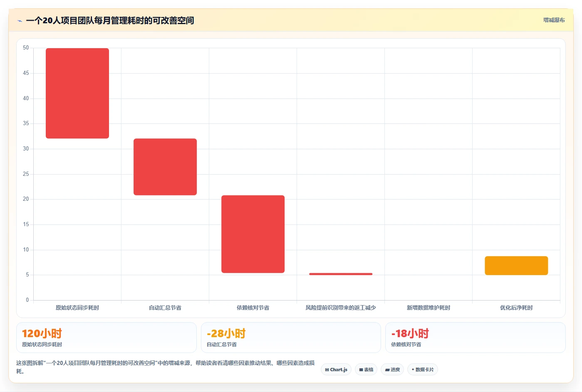Click the thin red bar for 风险提前识别带来的返工减少

(x=341, y=274)
